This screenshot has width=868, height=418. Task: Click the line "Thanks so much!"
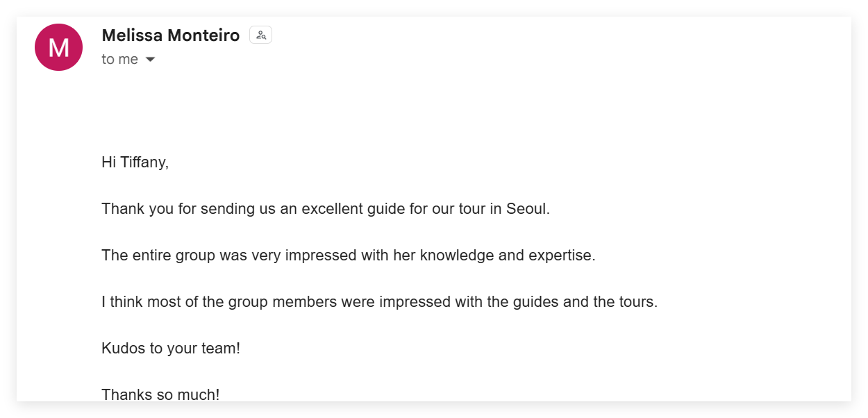coord(160,394)
